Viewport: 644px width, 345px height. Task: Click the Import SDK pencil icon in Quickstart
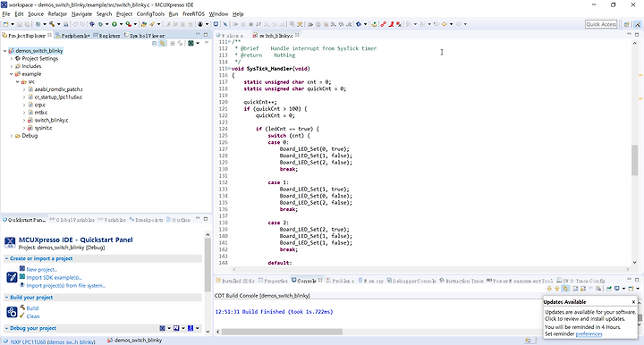12,277
